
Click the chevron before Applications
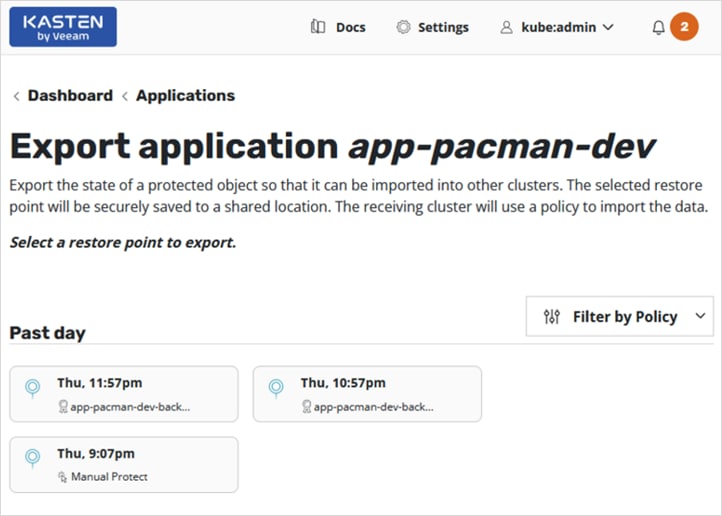coord(125,96)
